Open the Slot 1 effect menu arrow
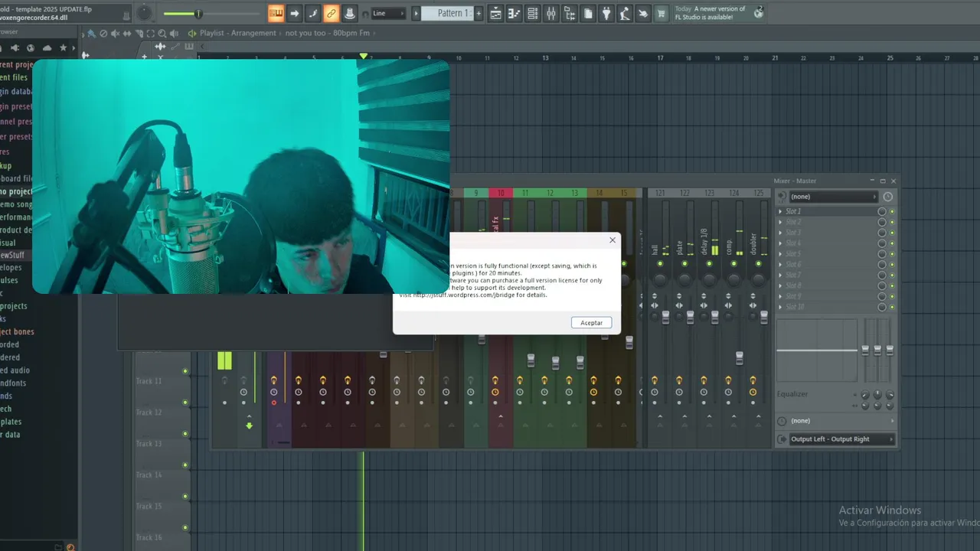 click(781, 211)
